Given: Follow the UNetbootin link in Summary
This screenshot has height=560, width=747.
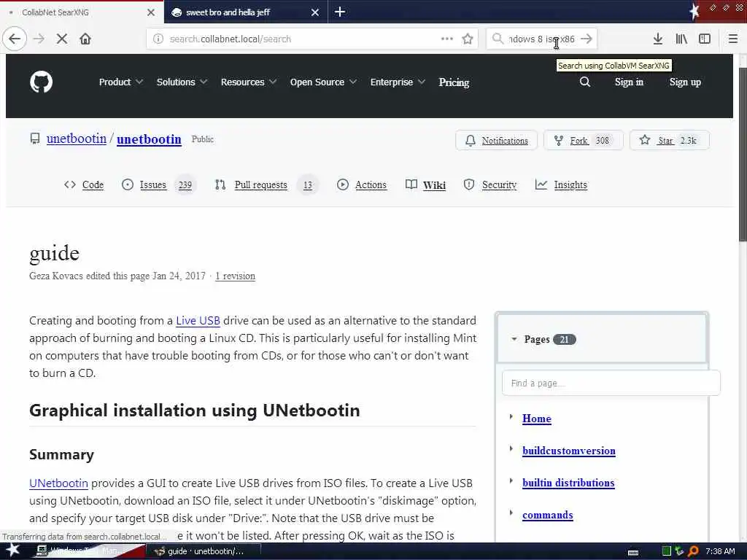Looking at the screenshot, I should coord(58,483).
